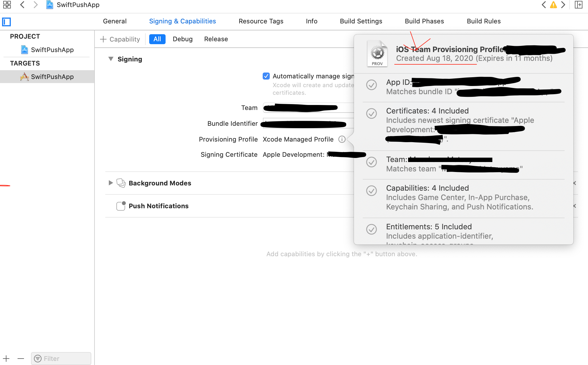Expand the Background Modes section
The image size is (588, 365).
click(x=111, y=183)
